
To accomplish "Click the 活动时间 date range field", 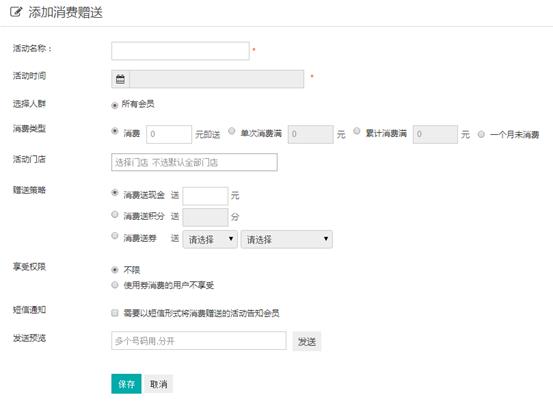I will [x=208, y=79].
